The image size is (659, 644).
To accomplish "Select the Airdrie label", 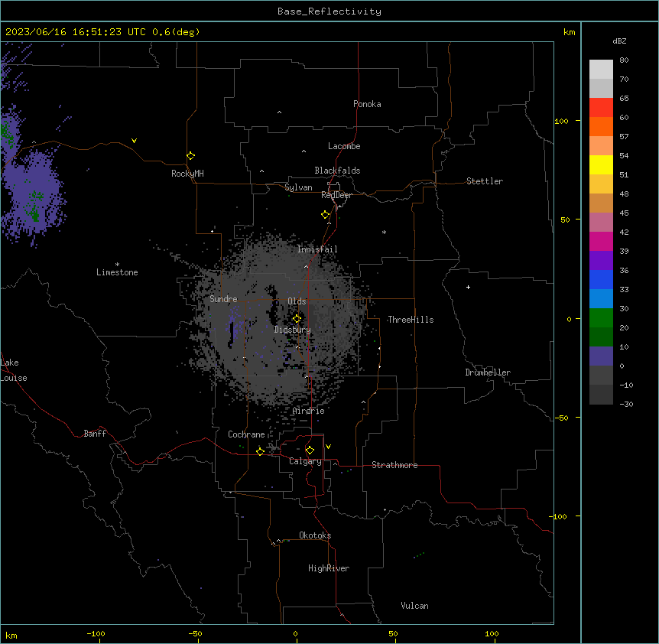I will [309, 411].
